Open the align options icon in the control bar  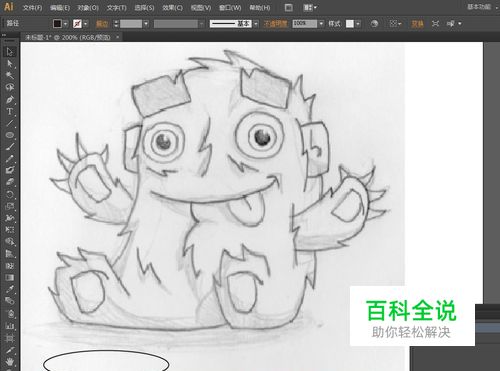pyautogui.click(x=395, y=24)
